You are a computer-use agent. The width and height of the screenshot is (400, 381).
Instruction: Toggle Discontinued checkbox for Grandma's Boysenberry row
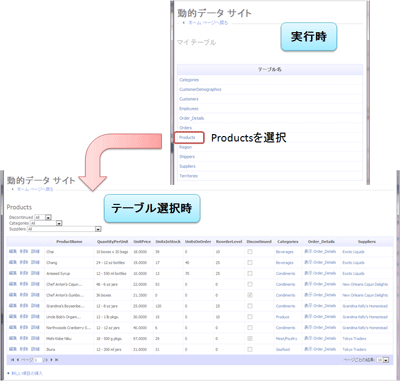pos(250,306)
